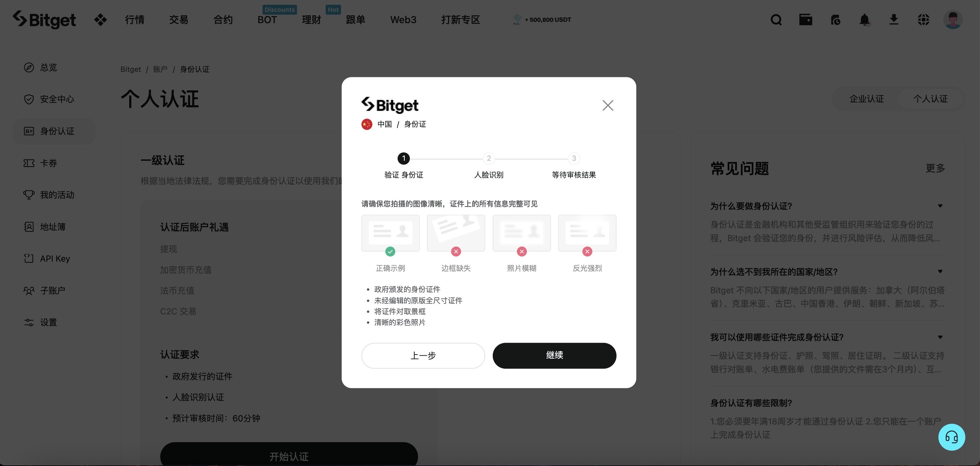Image resolution: width=980 pixels, height=466 pixels.
Task: Click the assets wallet icon in top bar
Action: (x=806, y=20)
